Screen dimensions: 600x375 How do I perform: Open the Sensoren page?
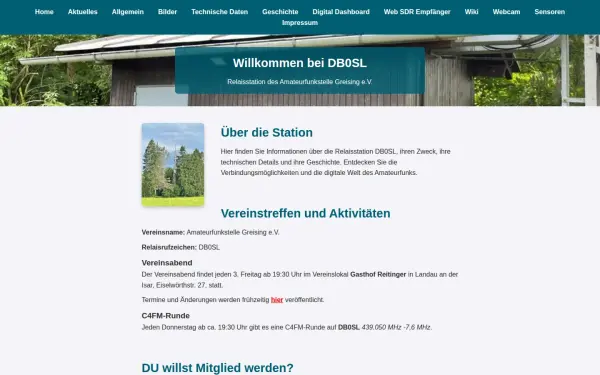549,12
